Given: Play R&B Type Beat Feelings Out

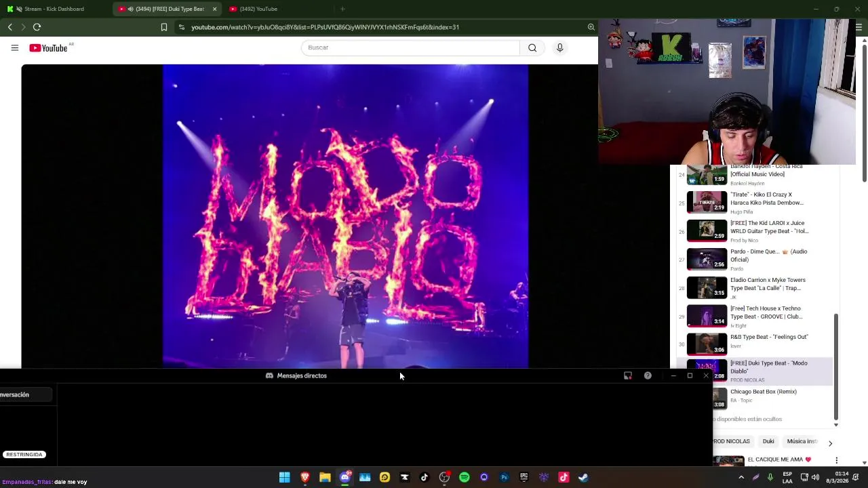Looking at the screenshot, I should [755, 344].
